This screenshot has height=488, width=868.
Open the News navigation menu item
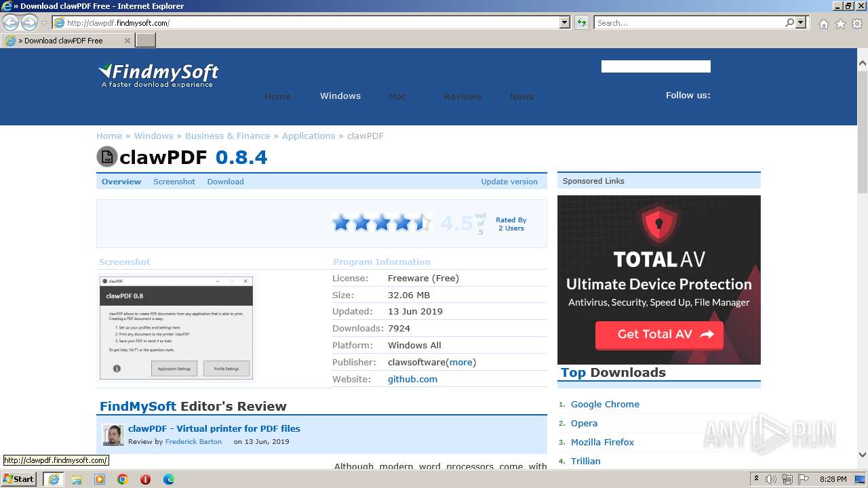click(522, 96)
